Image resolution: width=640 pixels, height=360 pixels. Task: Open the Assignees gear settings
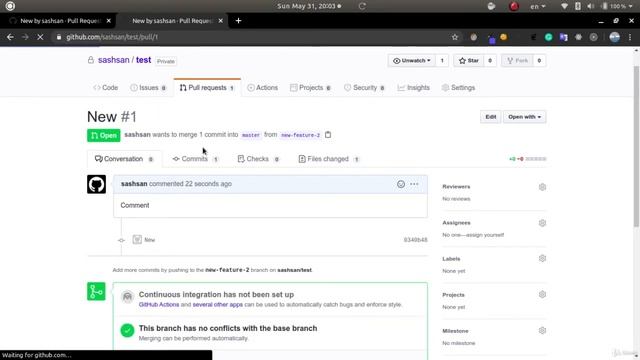point(542,223)
